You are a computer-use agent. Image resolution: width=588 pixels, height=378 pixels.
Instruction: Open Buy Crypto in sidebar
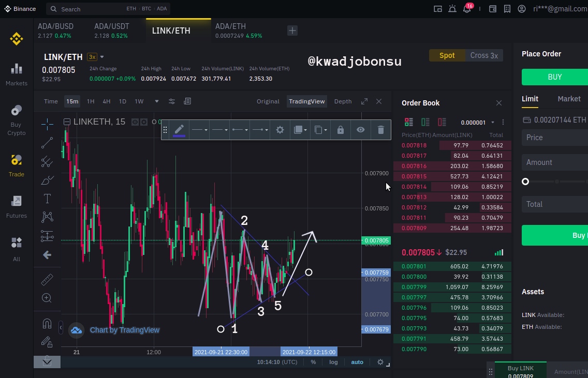tap(17, 120)
